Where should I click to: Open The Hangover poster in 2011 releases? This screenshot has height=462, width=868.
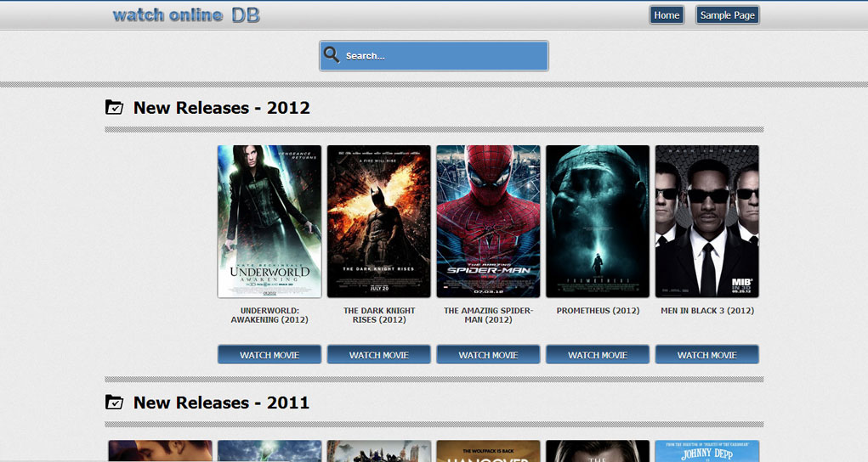pos(488,451)
